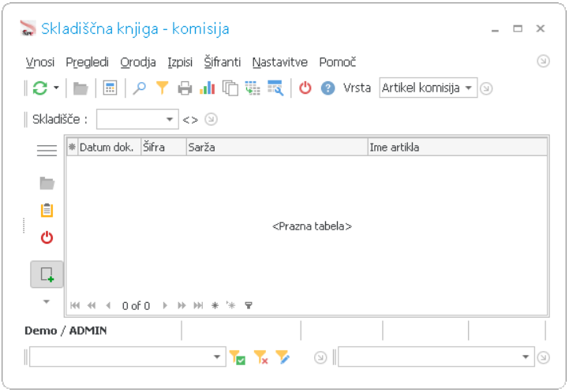Open the Pregledi menu

point(87,62)
